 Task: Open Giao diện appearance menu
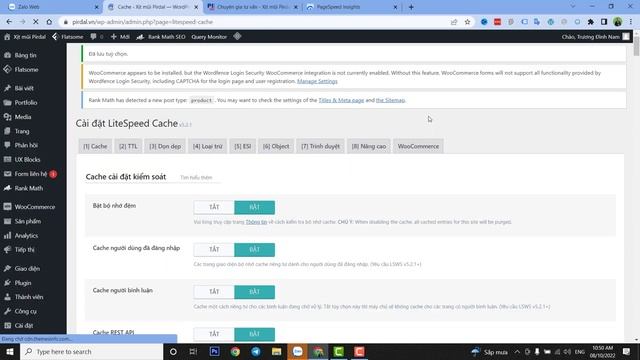coord(27,269)
